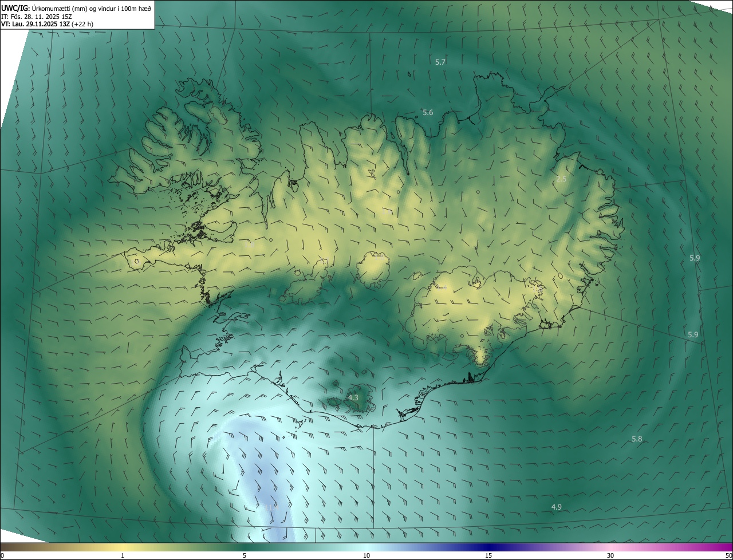The image size is (733, 560).
Task: Click the colorbar tick label "0"
Action: 2,555
